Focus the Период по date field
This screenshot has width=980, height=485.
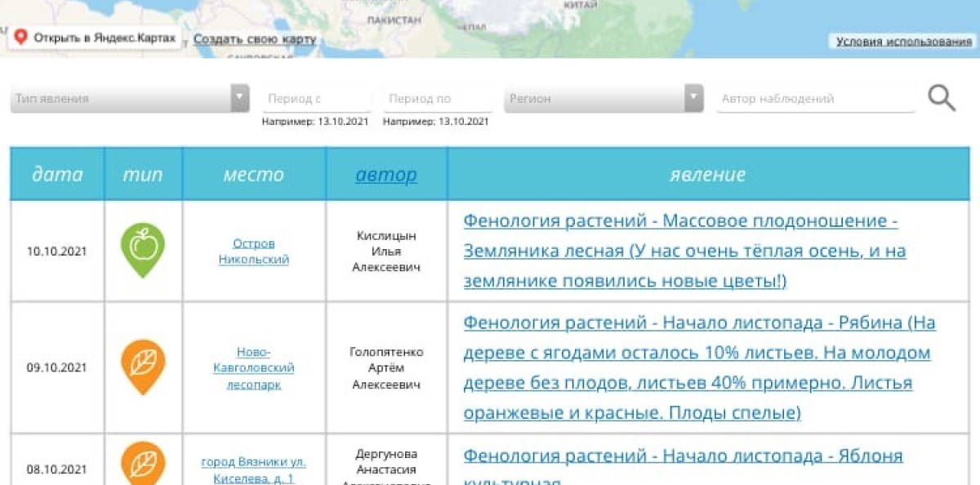438,99
